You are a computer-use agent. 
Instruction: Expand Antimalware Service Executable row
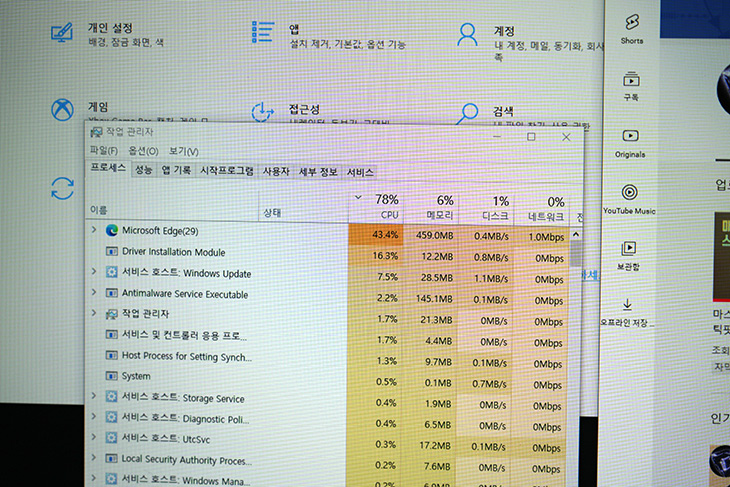click(x=94, y=292)
